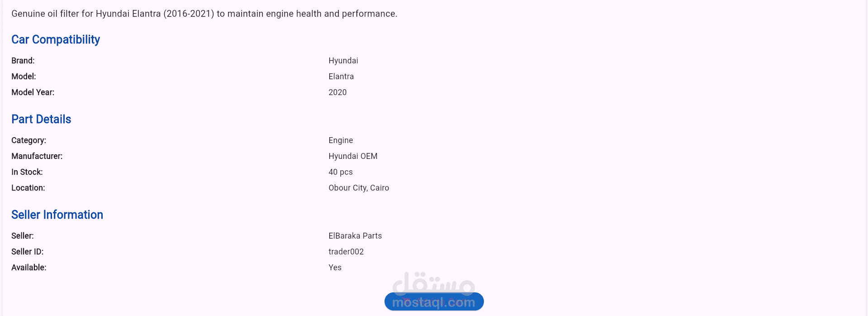The height and width of the screenshot is (316, 868).
Task: Click the In Stock: label
Action: [x=27, y=172]
